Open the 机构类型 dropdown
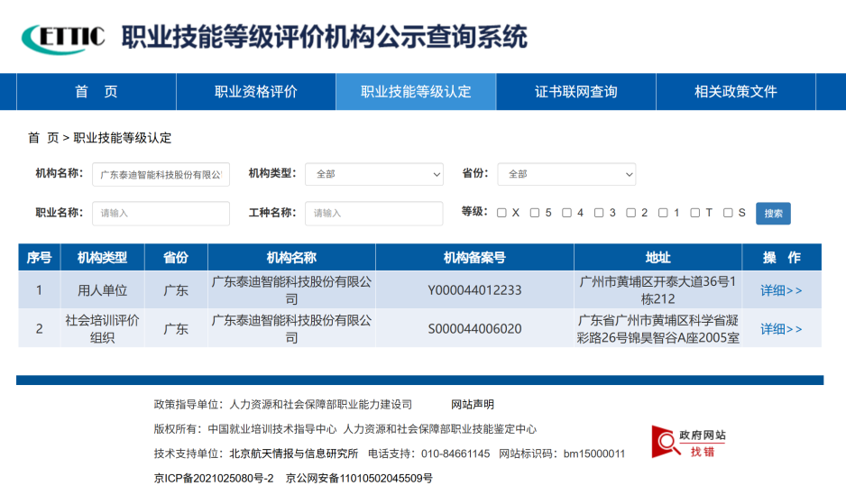This screenshot has width=846, height=504. 374,174
